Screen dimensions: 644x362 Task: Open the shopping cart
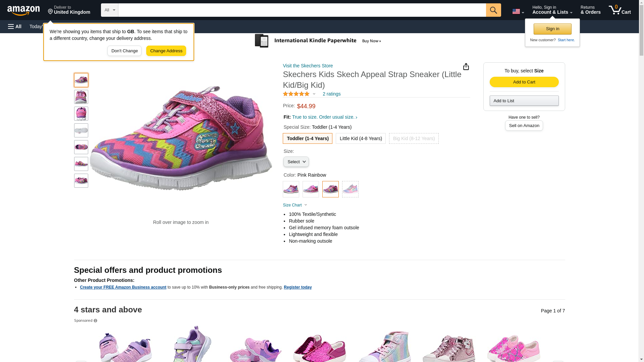(620, 10)
